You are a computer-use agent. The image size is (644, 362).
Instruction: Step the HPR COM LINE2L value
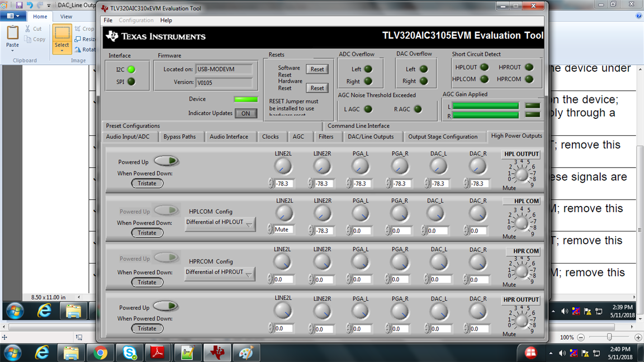click(x=270, y=279)
